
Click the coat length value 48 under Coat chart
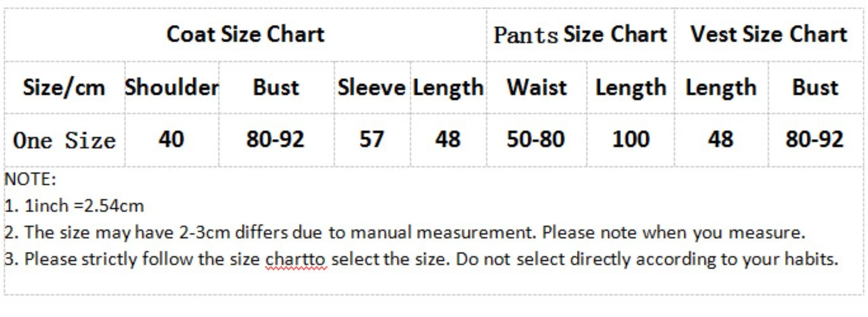click(448, 139)
